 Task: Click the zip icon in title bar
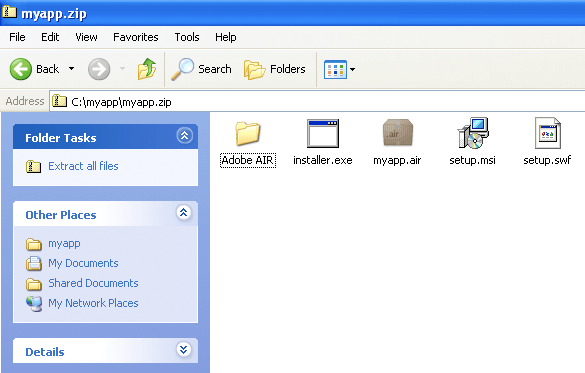pyautogui.click(x=9, y=12)
